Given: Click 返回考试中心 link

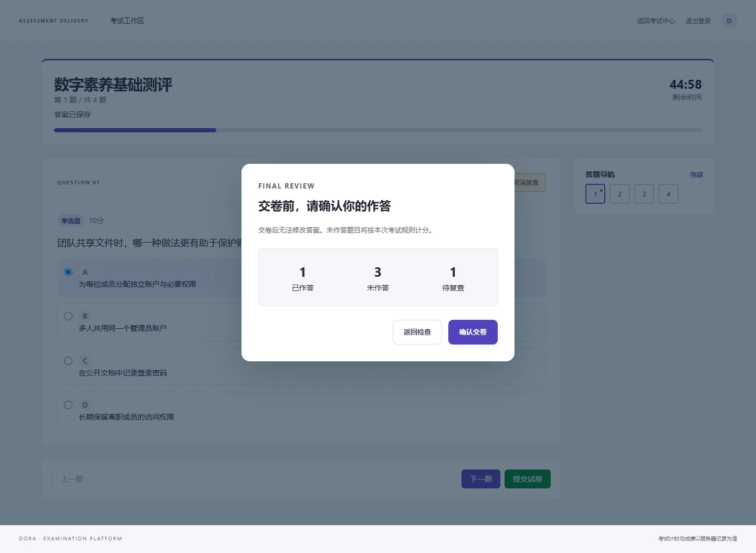Looking at the screenshot, I should point(656,21).
